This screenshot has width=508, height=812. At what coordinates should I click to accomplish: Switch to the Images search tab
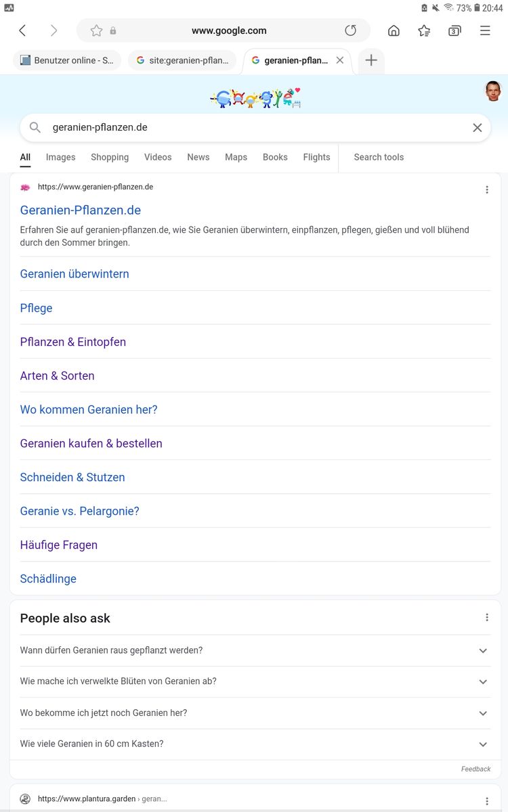pos(60,157)
